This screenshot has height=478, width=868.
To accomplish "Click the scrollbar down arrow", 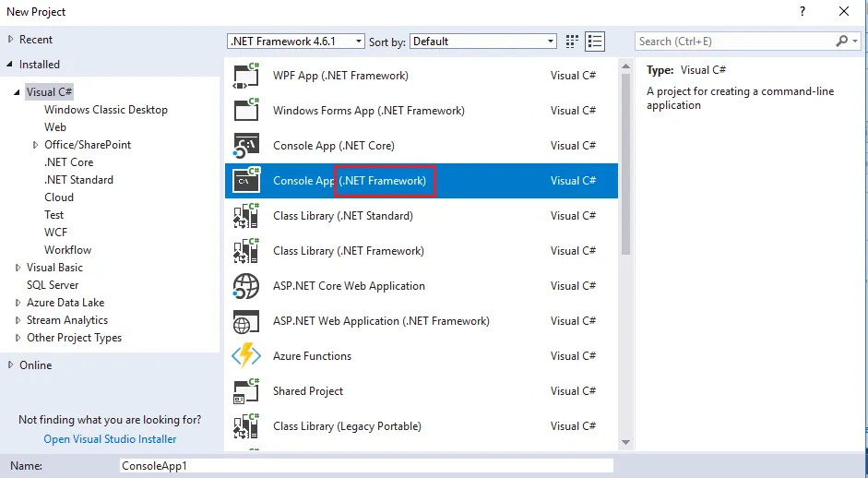I will pyautogui.click(x=626, y=442).
